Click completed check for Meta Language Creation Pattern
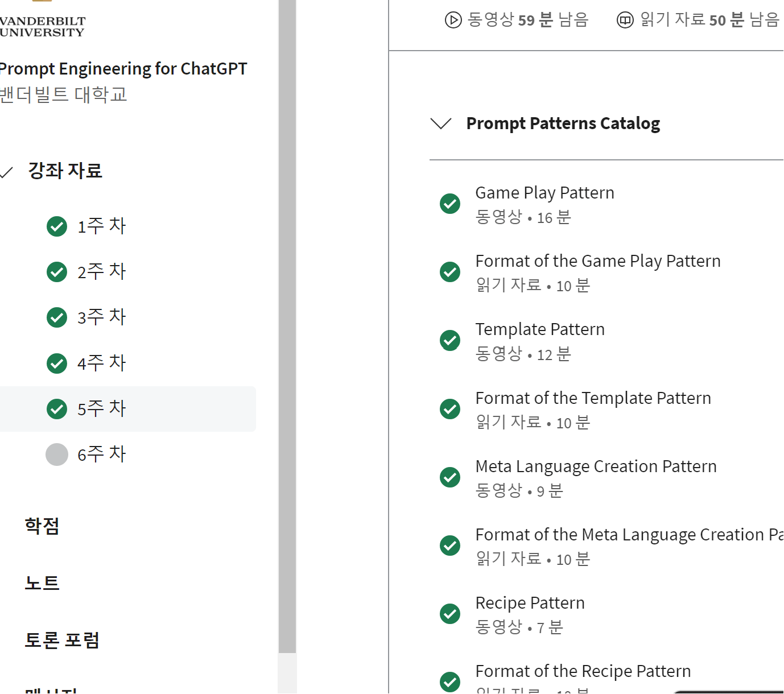The width and height of the screenshot is (784, 694). [450, 477]
